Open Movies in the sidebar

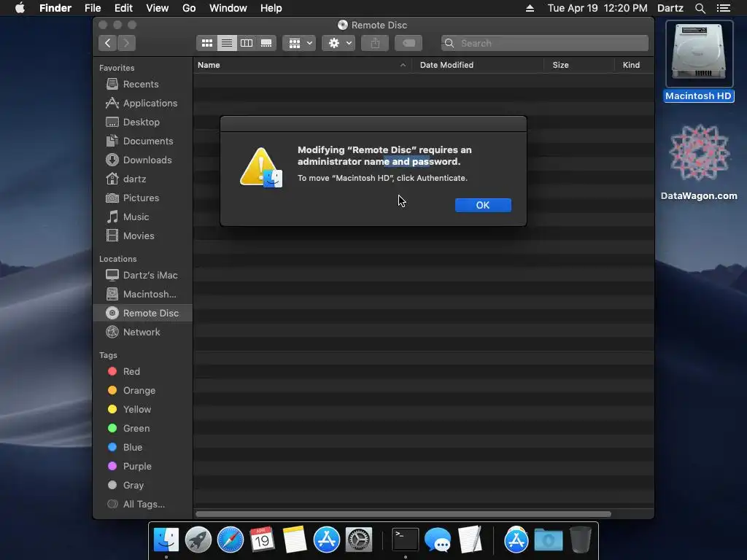(x=143, y=236)
